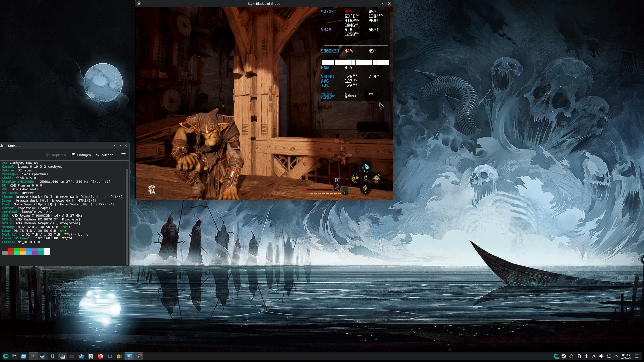This screenshot has height=362, width=644.
Task: Click the 'OS: CachyOS x86_64' line in Konsole
Action: click(20, 163)
